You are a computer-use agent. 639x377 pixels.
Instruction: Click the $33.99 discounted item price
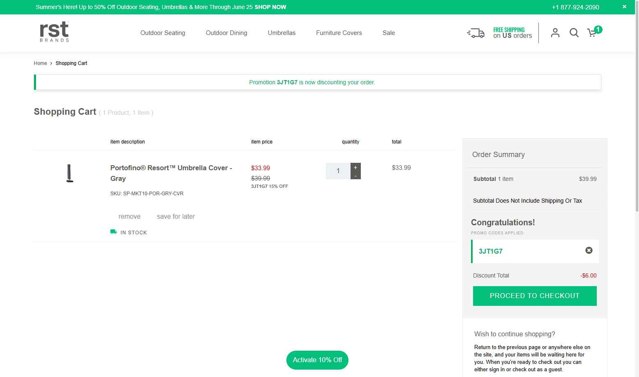(260, 168)
